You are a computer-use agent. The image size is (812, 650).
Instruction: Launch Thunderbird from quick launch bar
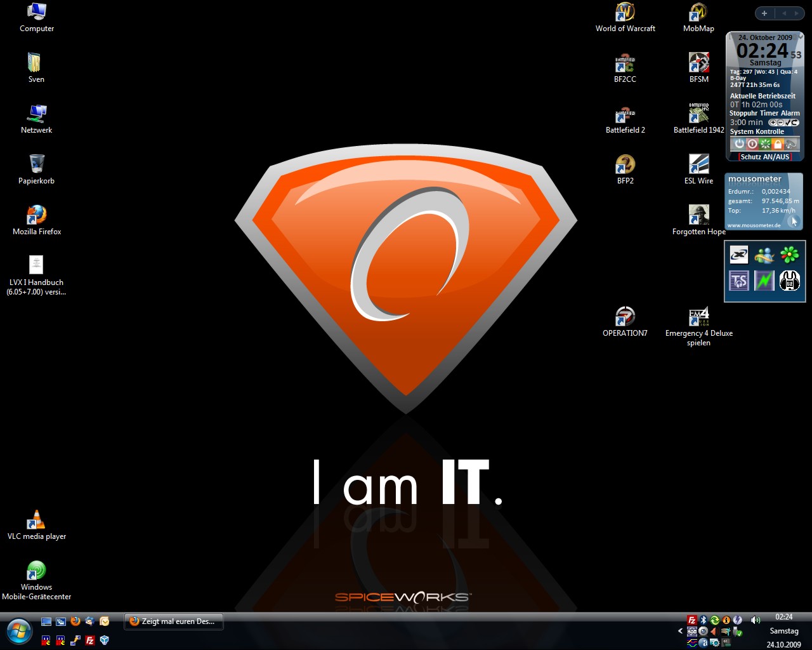click(89, 621)
